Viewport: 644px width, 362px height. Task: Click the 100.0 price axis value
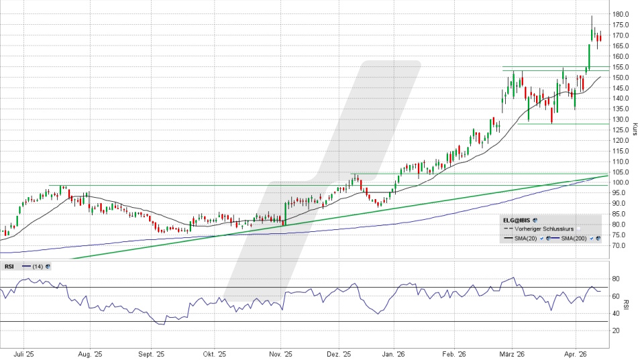pos(621,182)
